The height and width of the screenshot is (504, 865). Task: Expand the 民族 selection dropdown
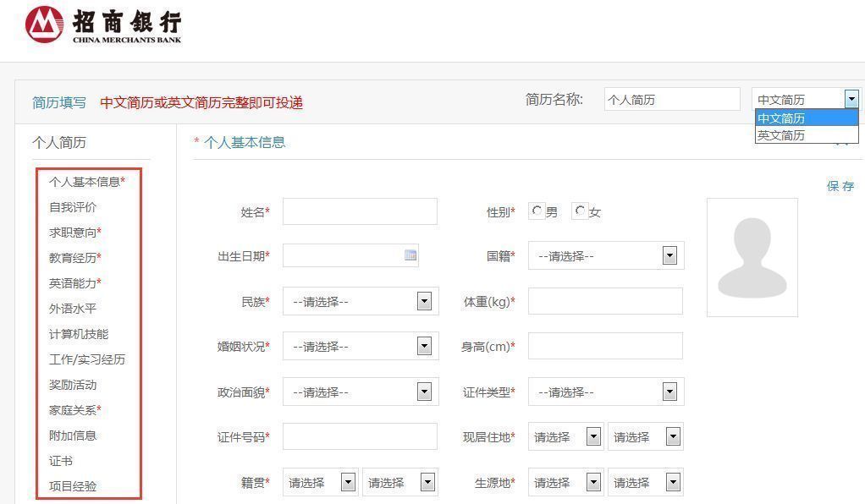click(424, 301)
